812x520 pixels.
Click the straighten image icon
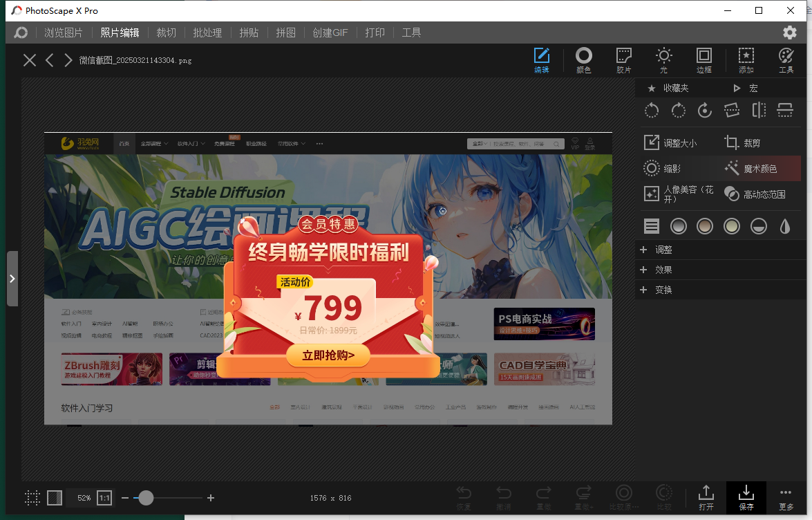point(732,111)
